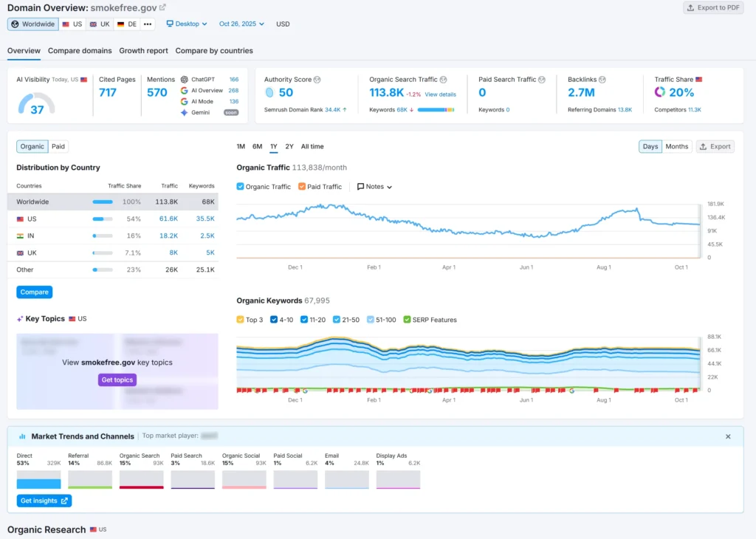
Task: Click the Authority Score info icon
Action: click(x=317, y=80)
